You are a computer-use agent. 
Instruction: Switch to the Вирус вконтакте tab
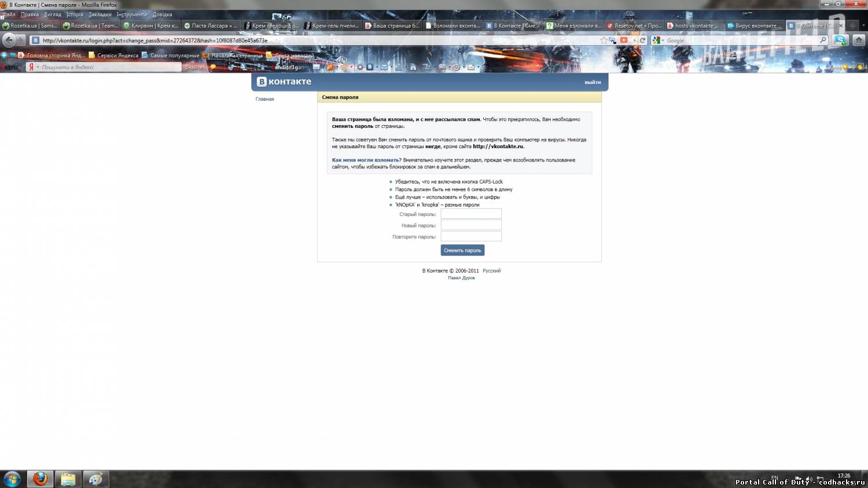point(755,25)
